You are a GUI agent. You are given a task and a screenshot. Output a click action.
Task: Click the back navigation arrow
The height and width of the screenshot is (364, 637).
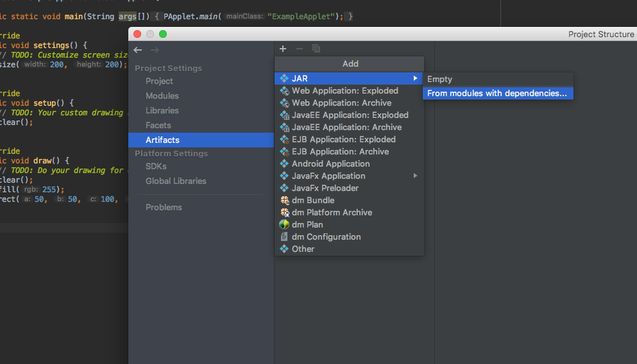click(138, 50)
